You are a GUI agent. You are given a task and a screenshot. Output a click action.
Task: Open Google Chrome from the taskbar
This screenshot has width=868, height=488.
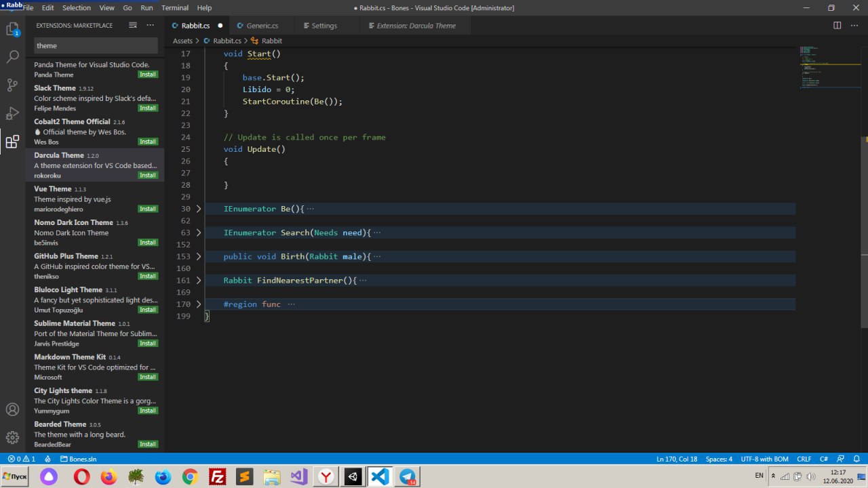pos(190,476)
